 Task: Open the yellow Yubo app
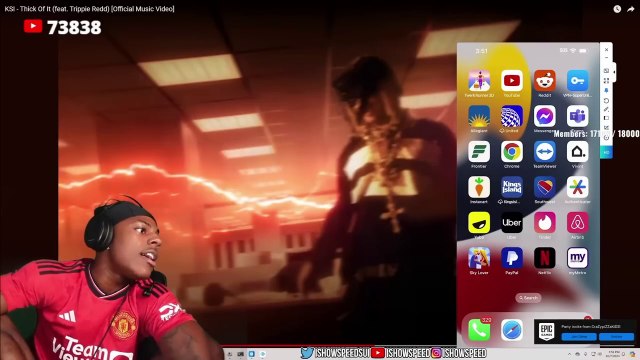479,222
